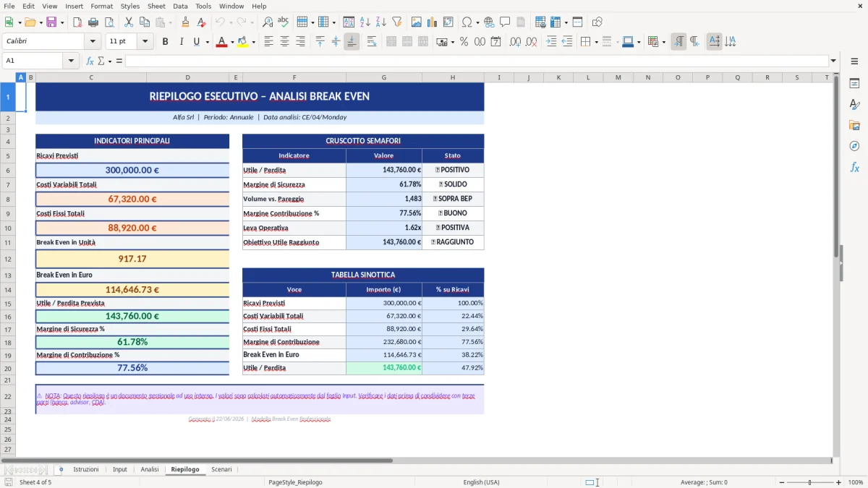Expand Name Box dropdown arrow
Screen dimensions: 868x488
tap(72, 61)
